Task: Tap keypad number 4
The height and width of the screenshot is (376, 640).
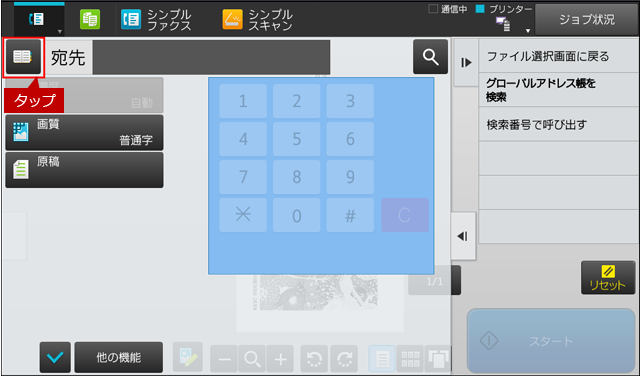Action: 243,139
